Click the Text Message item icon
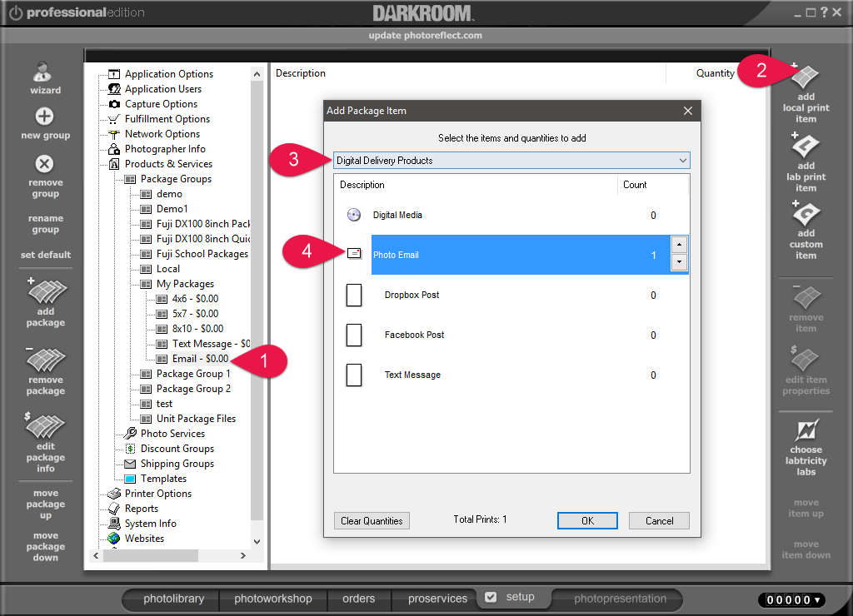Viewport: 853px width, 616px height. (x=354, y=375)
